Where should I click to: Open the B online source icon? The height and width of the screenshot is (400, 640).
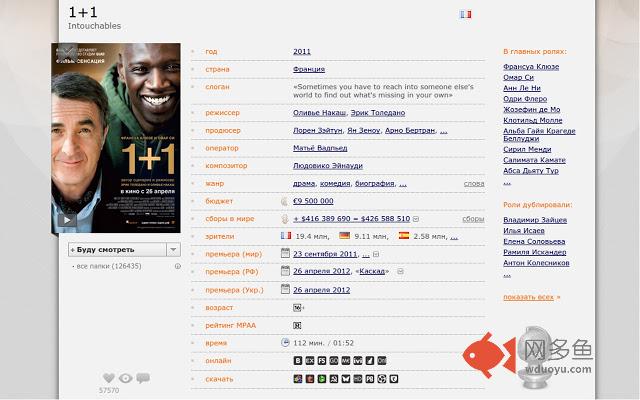click(298, 361)
